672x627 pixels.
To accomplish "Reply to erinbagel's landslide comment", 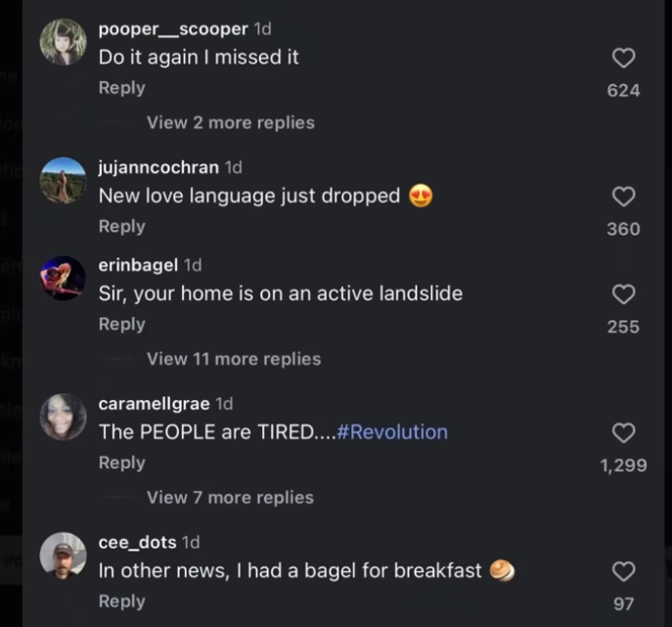I will pos(121,324).
